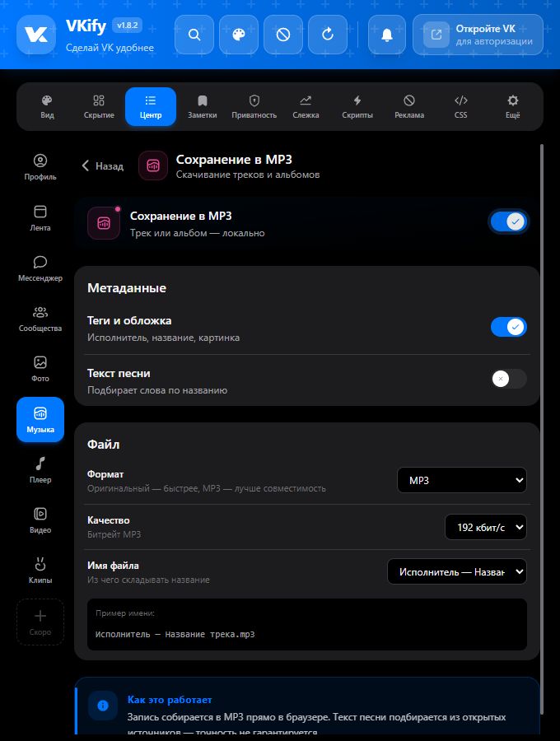
Task: Click Битрейт MP3 description text
Action: [x=114, y=534]
